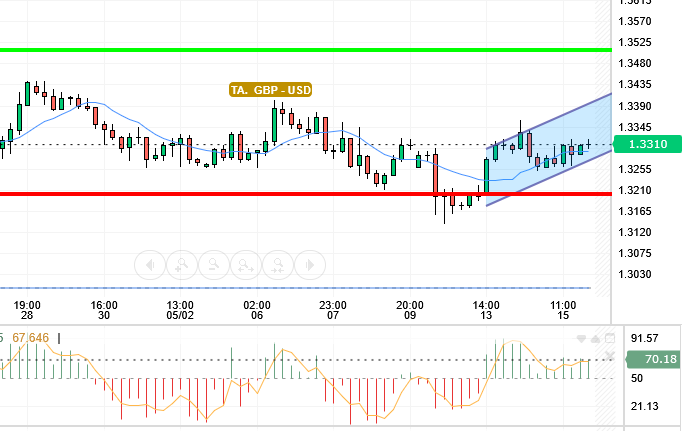Zoom in using the magnifier-plus button

coord(182,265)
